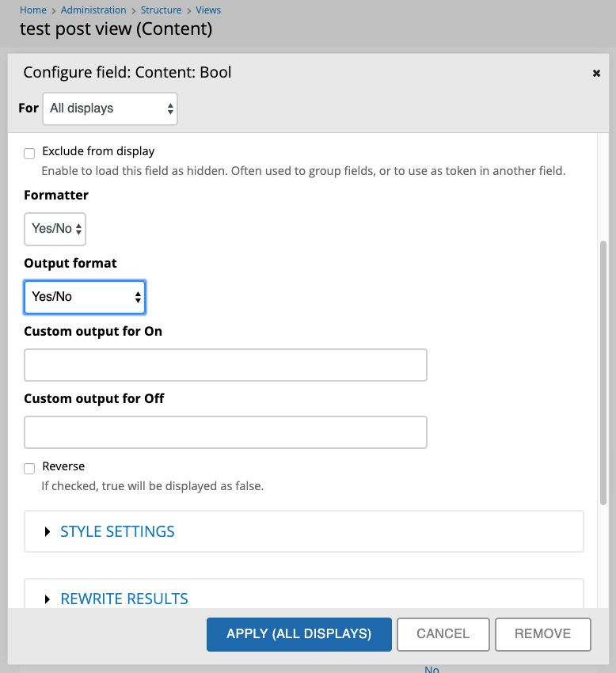Viewport: 616px width, 673px height.
Task: Navigate to Views via breadcrumb
Action: tap(208, 10)
